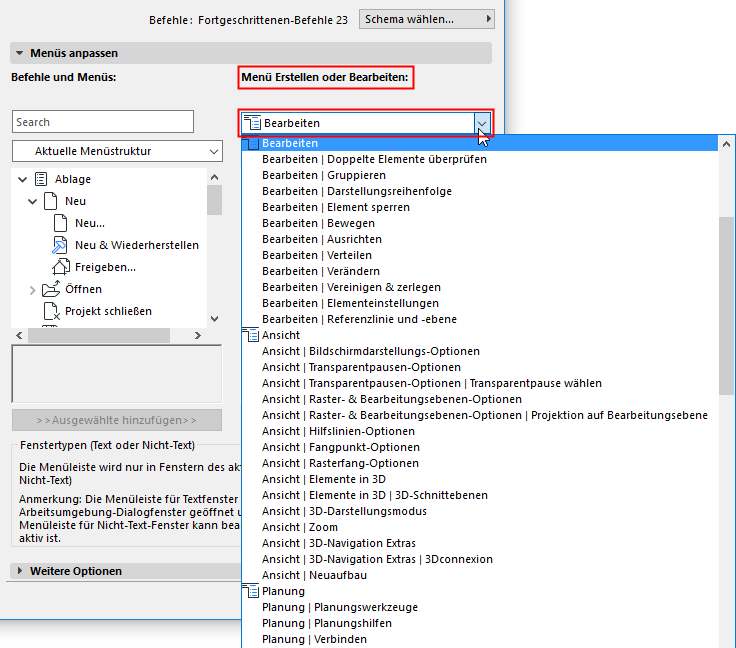Click the Freigeben house icon
Viewport: 736px width, 648px height.
[61, 267]
